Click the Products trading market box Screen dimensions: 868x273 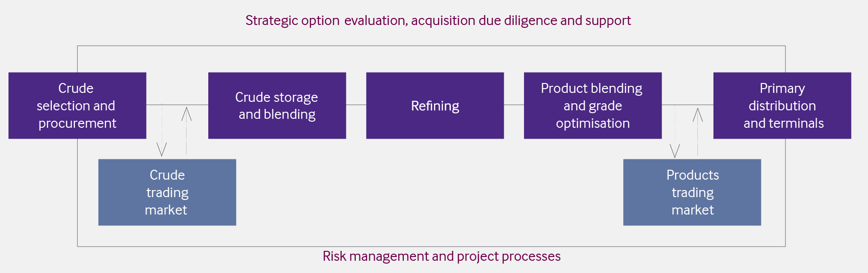tap(692, 192)
